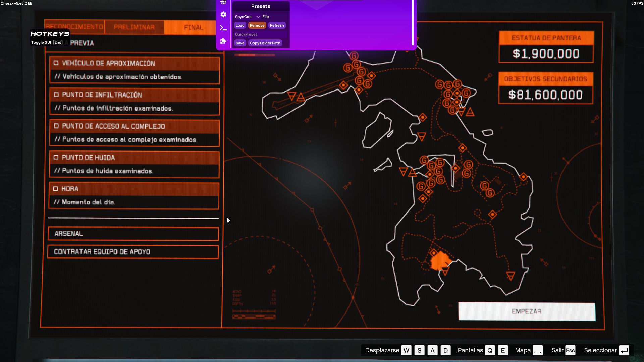Click the Remove preset button
Image resolution: width=644 pixels, height=362 pixels.
click(x=257, y=25)
